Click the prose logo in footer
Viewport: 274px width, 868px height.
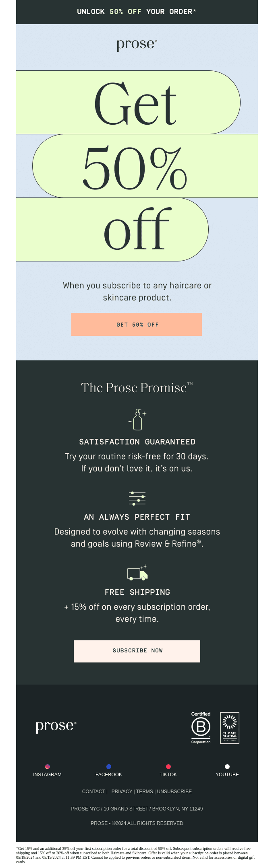pyautogui.click(x=56, y=726)
